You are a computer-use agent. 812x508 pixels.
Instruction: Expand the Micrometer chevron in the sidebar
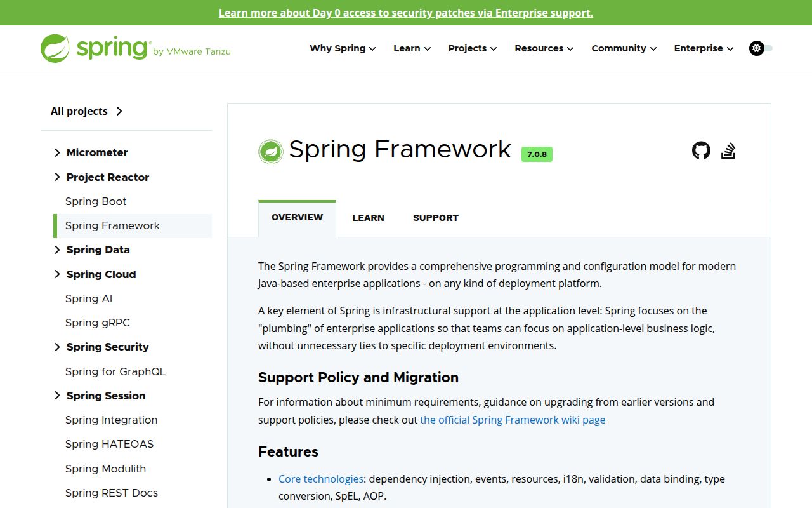tap(57, 152)
